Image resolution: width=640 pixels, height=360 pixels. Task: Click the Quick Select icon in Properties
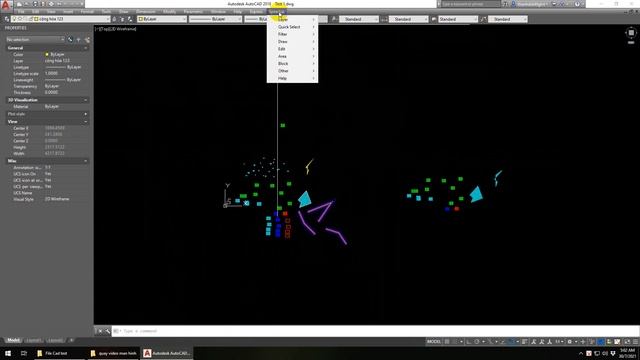[x=87, y=40]
